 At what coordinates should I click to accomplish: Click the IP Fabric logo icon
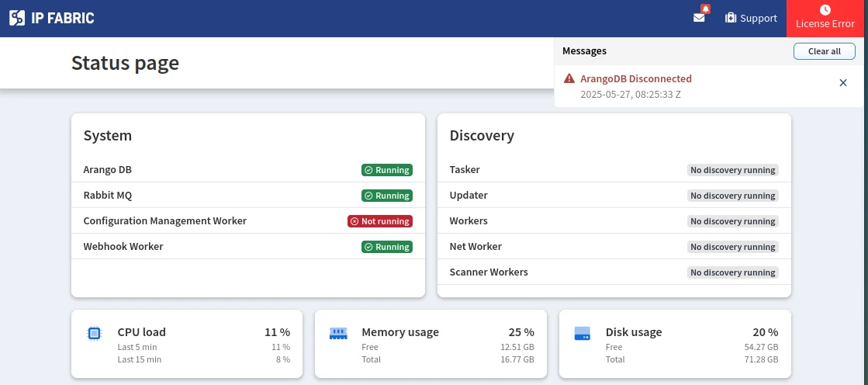click(17, 18)
